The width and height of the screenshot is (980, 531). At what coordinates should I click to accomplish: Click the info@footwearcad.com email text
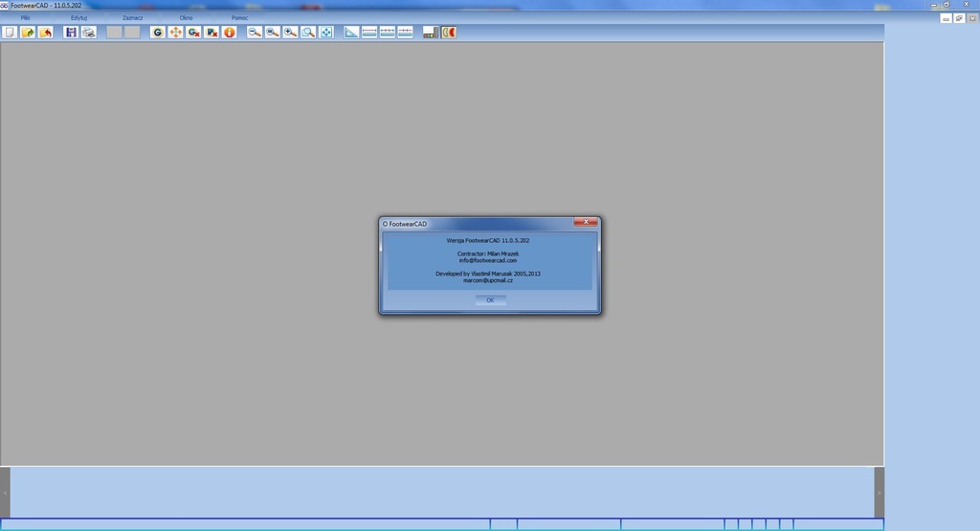[x=488, y=260]
